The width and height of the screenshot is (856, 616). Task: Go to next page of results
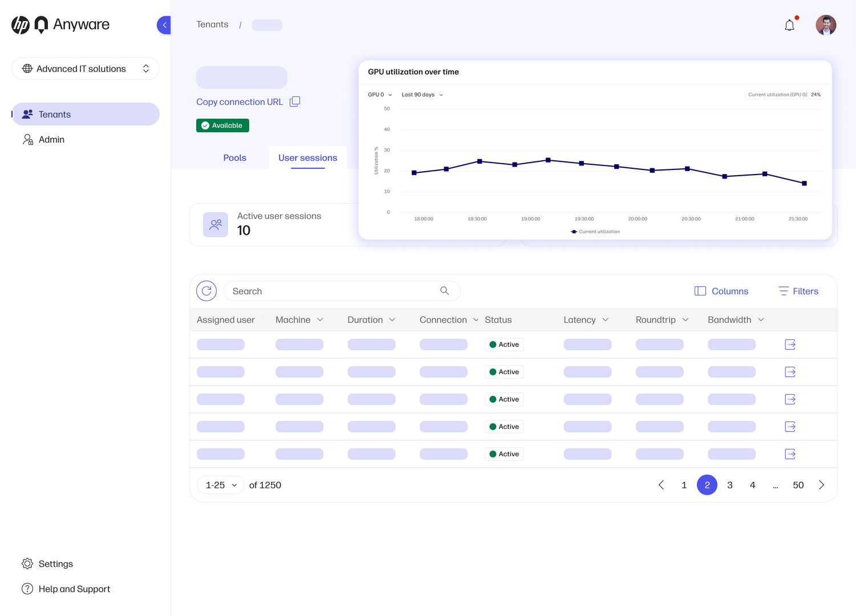pos(821,485)
